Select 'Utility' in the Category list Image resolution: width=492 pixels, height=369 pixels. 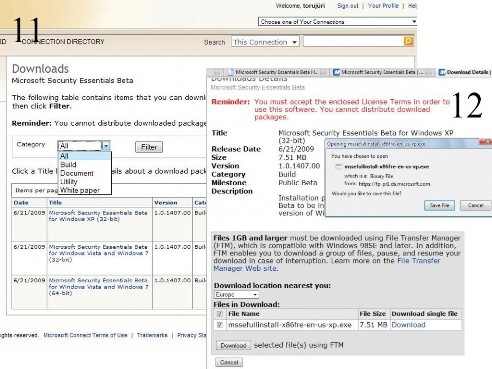(x=85, y=182)
